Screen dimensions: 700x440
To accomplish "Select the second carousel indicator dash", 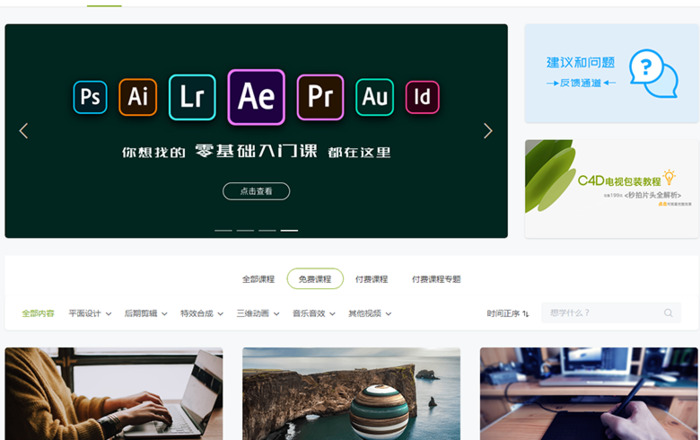I will [245, 230].
